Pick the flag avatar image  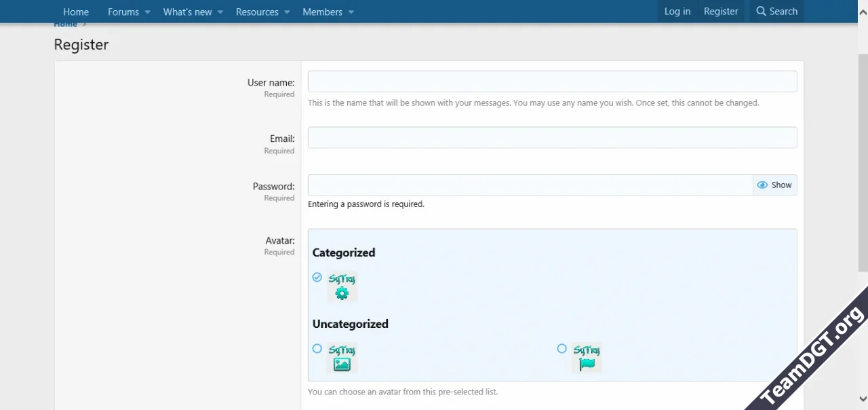pos(587,358)
